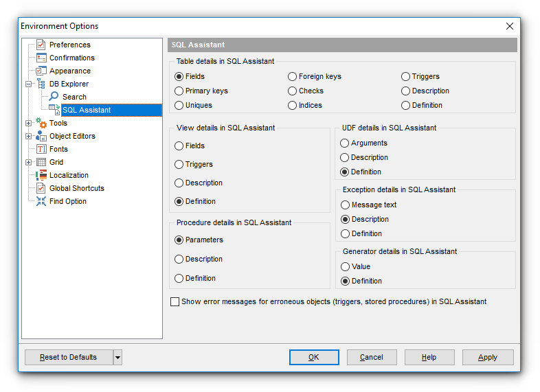Click the Tools gear icon
The image size is (540, 392).
pos(41,123)
